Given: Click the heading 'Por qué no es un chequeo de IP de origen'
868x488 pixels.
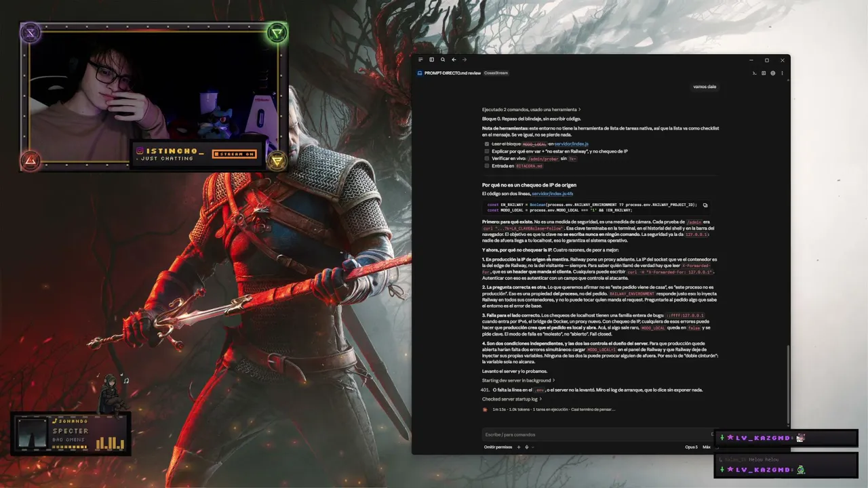Looking at the screenshot, I should coord(529,185).
